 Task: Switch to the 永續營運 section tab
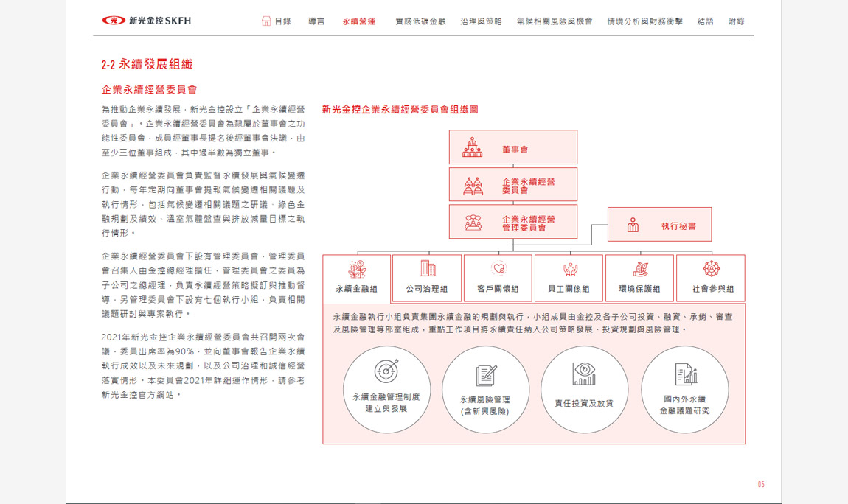(x=358, y=21)
